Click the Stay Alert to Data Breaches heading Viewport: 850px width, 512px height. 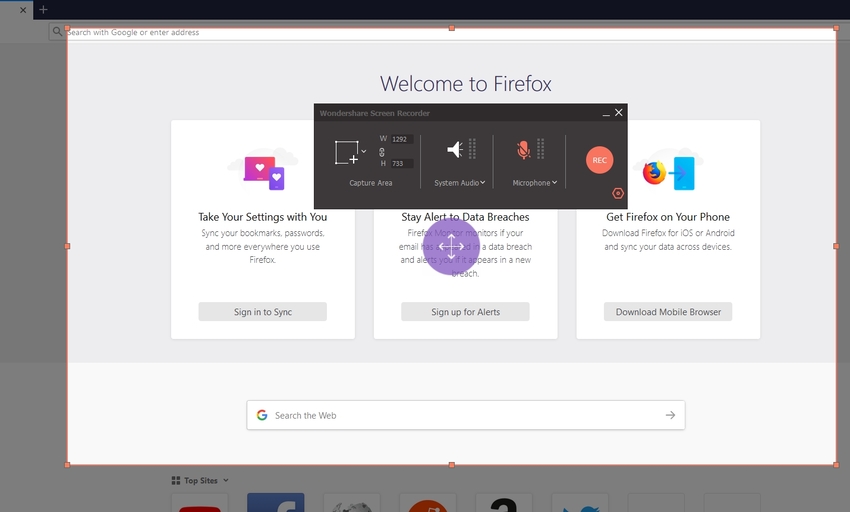tap(465, 217)
